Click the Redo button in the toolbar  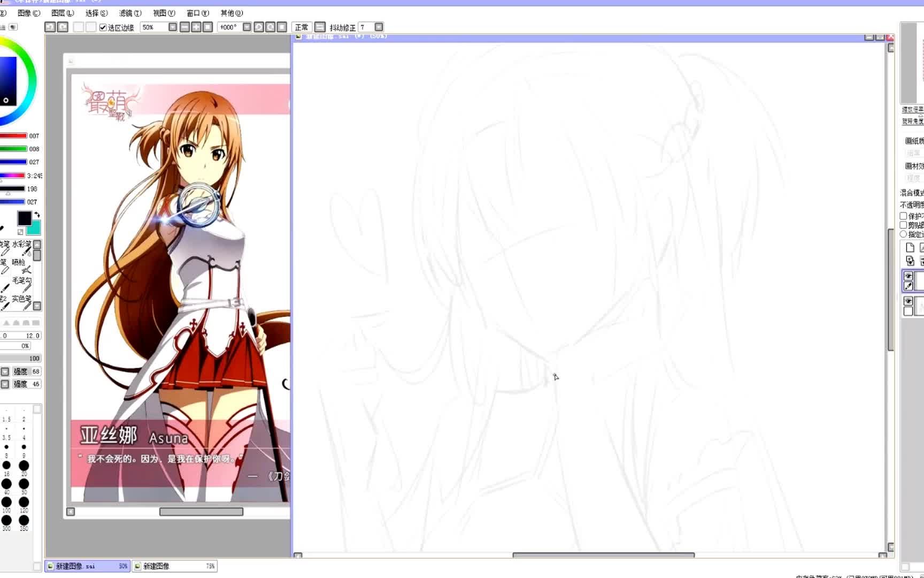(63, 27)
